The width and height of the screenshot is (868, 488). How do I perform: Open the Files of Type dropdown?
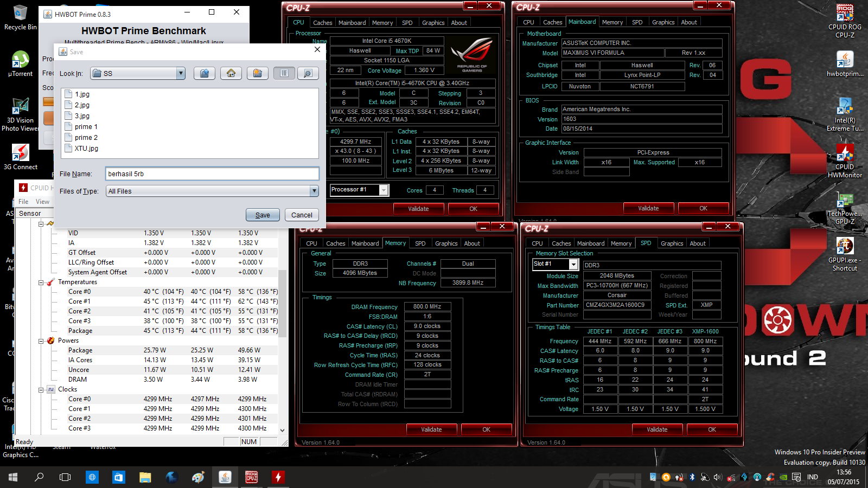pyautogui.click(x=314, y=191)
